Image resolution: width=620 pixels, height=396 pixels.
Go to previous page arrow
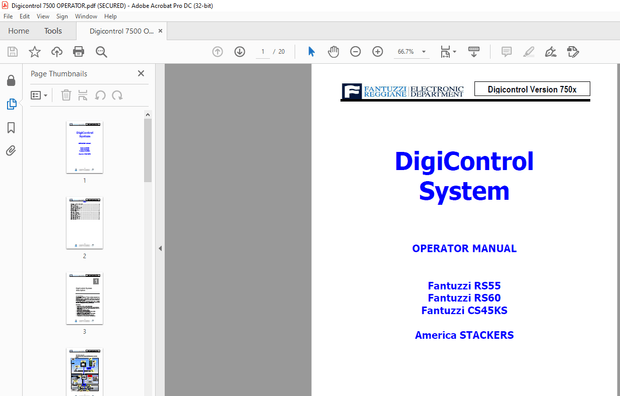coord(217,51)
